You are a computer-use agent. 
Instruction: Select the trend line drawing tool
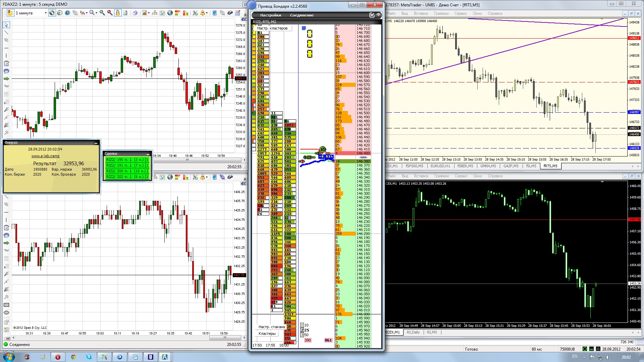point(6,33)
